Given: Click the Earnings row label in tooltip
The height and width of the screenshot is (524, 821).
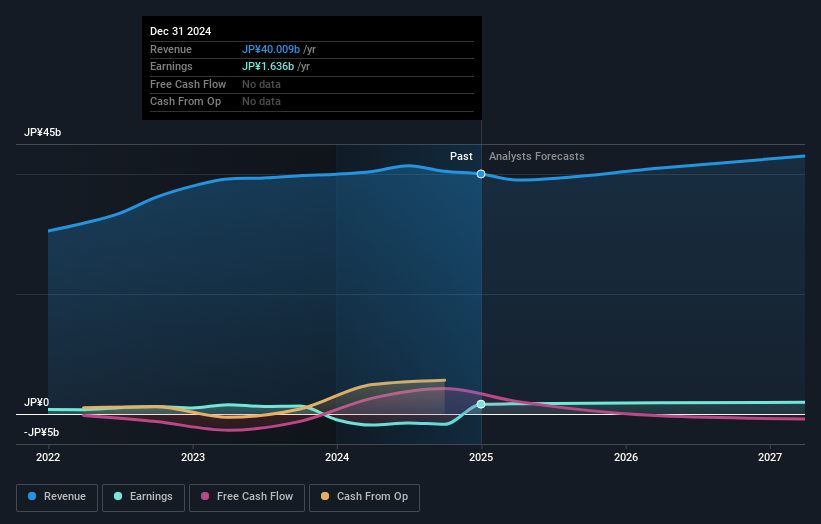Looking at the screenshot, I should 171,66.
